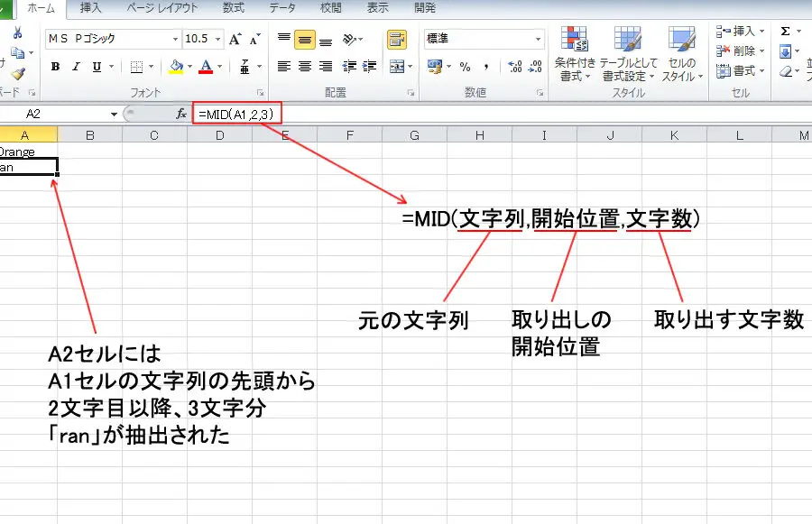Viewport: 812px width, 524px height.
Task: Toggle bold formatting
Action: point(54,66)
